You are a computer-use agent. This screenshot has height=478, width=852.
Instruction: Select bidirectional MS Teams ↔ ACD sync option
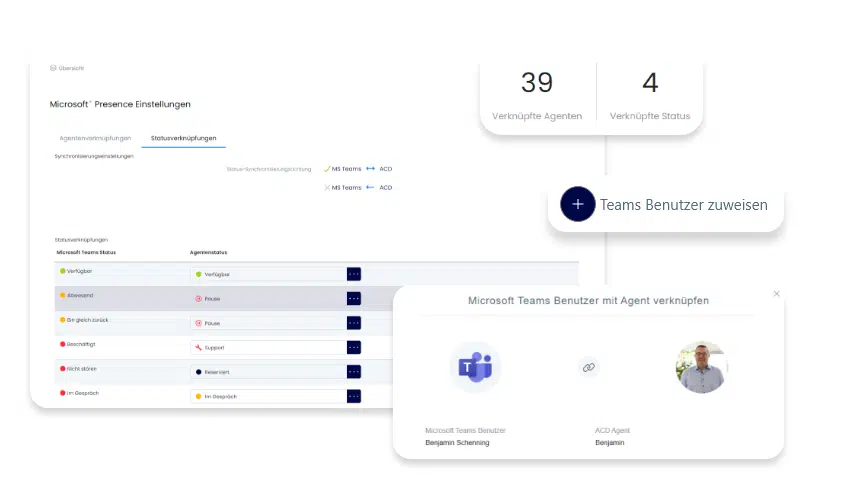pyautogui.click(x=358, y=169)
